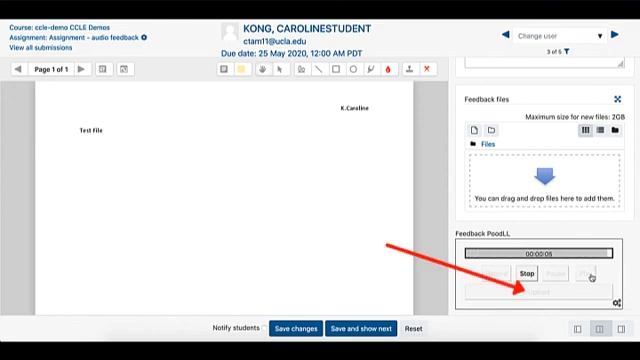Stop the PoodLL recording
The width and height of the screenshot is (640, 360).
[527, 273]
